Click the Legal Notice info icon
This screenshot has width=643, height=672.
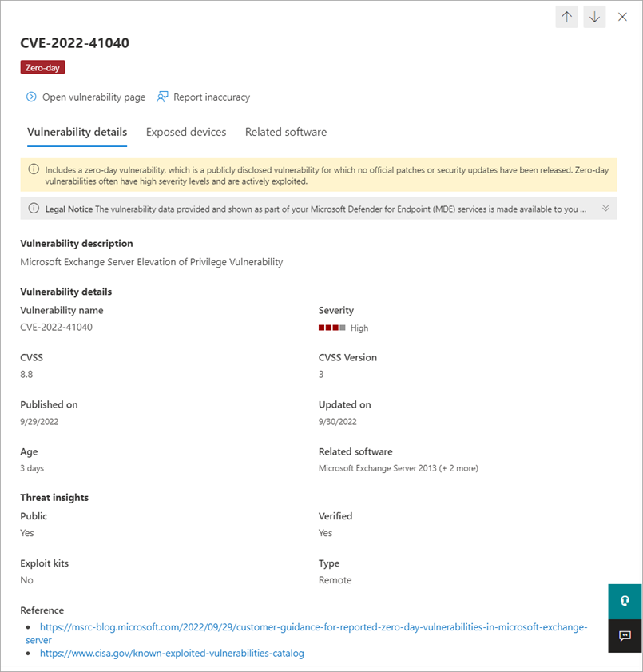[x=34, y=209]
